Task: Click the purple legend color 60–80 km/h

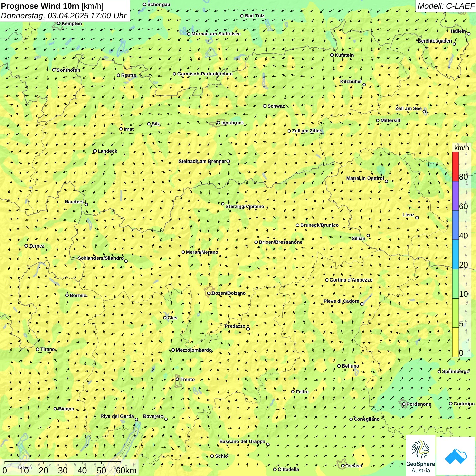Action: click(x=455, y=196)
